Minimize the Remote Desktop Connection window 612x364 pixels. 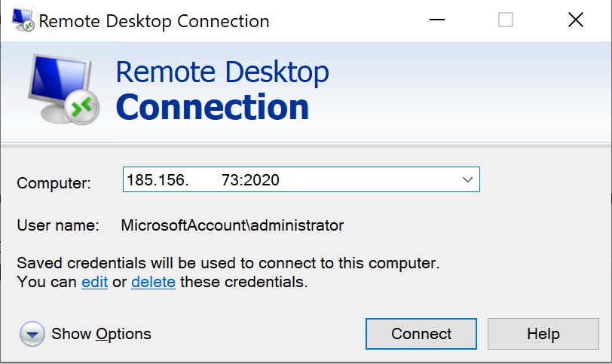pos(437,20)
